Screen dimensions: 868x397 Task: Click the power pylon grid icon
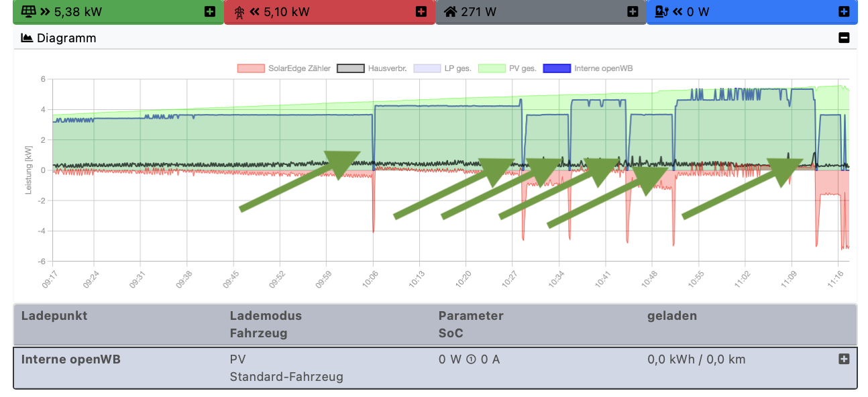(x=239, y=11)
